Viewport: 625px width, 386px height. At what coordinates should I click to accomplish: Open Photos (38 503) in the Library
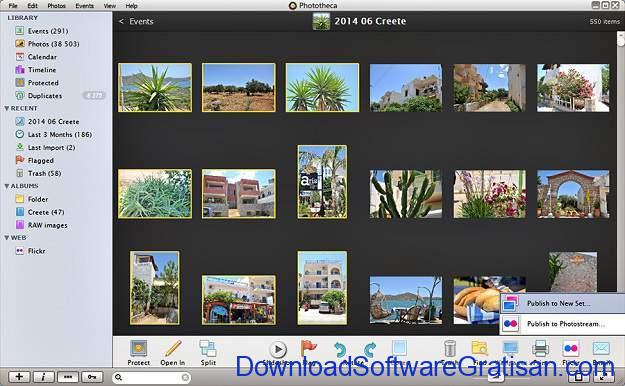pyautogui.click(x=53, y=43)
